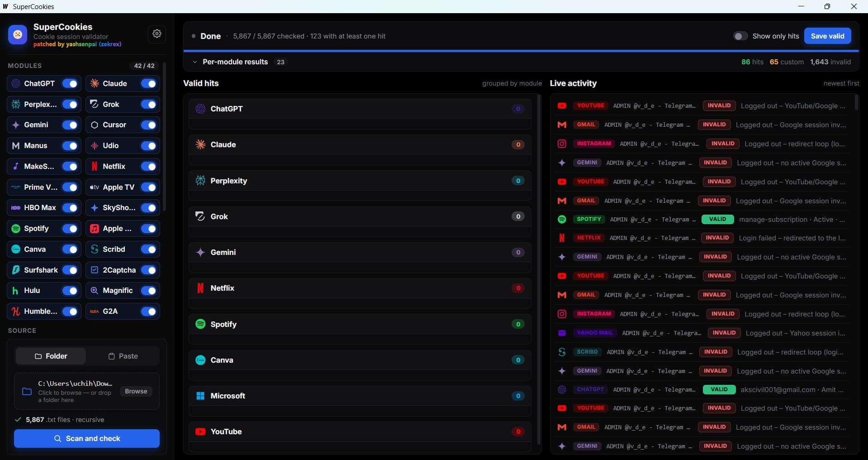Turn off the Surfshark module
The height and width of the screenshot is (460, 868).
(70, 270)
